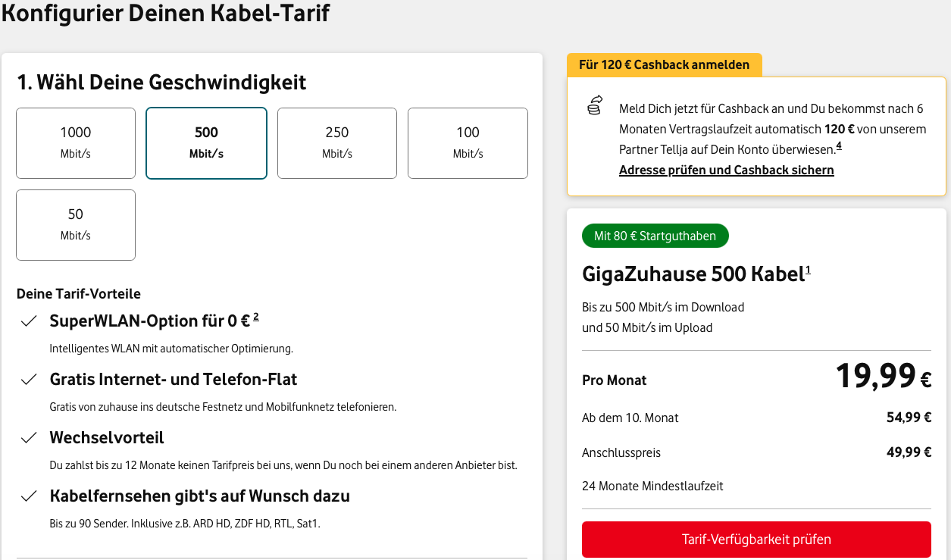Select the 50 Mbit/s speed option
951x560 pixels.
[76, 224]
